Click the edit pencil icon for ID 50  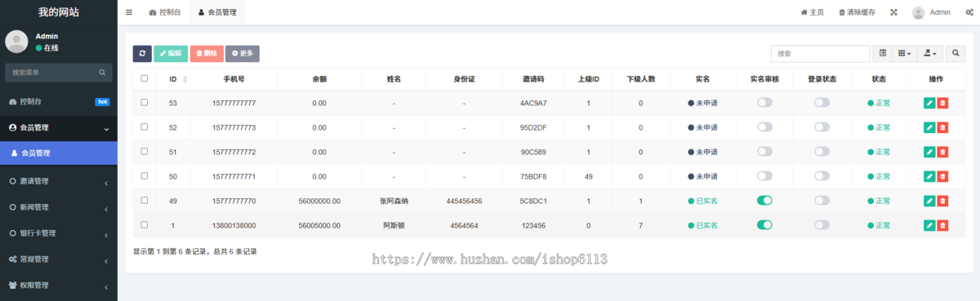coord(929,176)
